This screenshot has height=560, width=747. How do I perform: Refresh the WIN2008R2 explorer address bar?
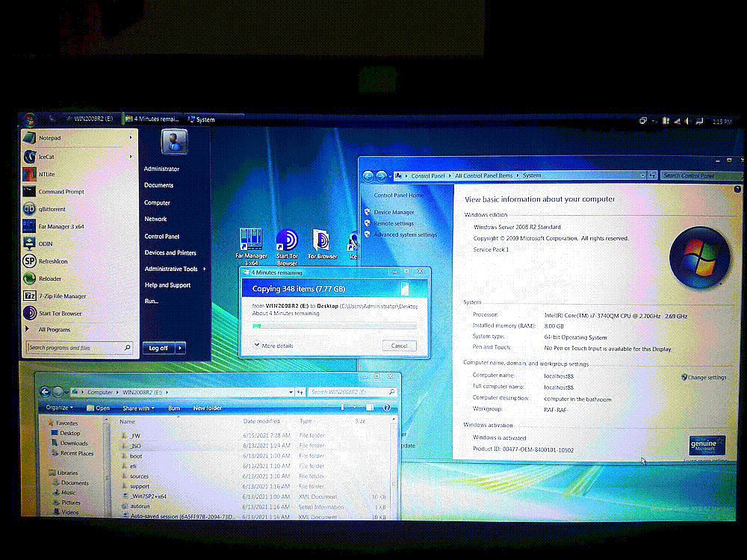(x=300, y=393)
